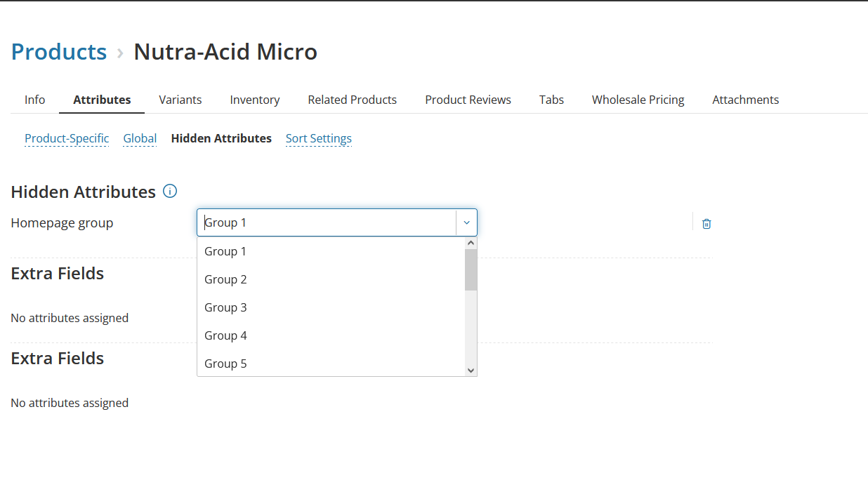Choose Group 3 in the dropdown list
The height and width of the screenshot is (480, 868).
pyautogui.click(x=225, y=307)
